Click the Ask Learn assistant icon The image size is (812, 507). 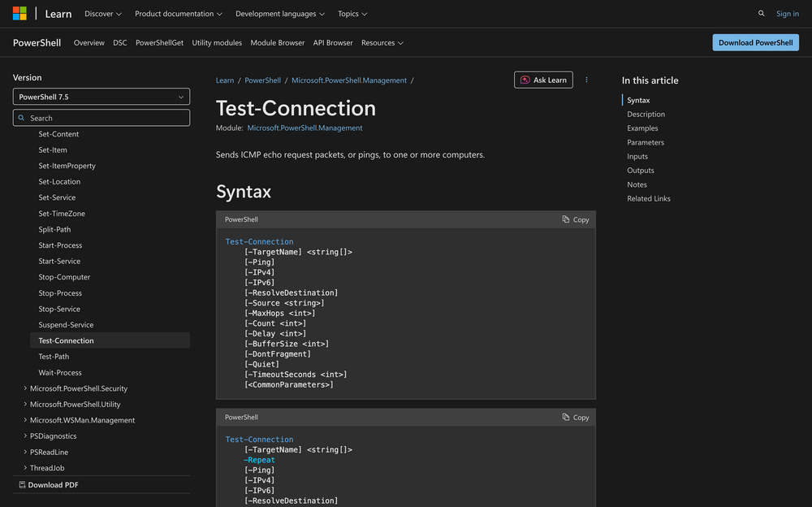tap(526, 80)
